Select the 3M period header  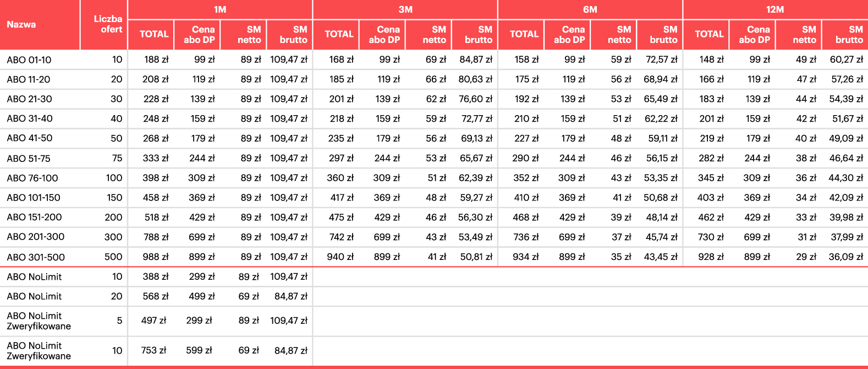pos(405,9)
